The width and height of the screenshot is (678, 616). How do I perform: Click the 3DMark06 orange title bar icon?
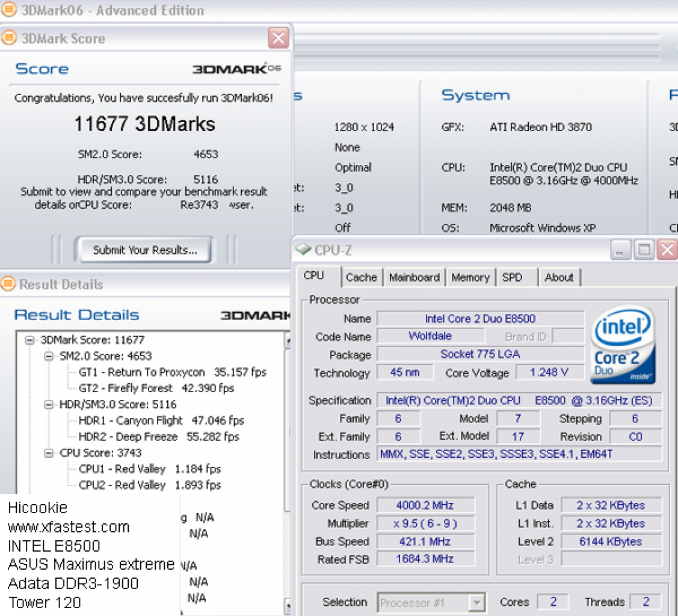8,9
